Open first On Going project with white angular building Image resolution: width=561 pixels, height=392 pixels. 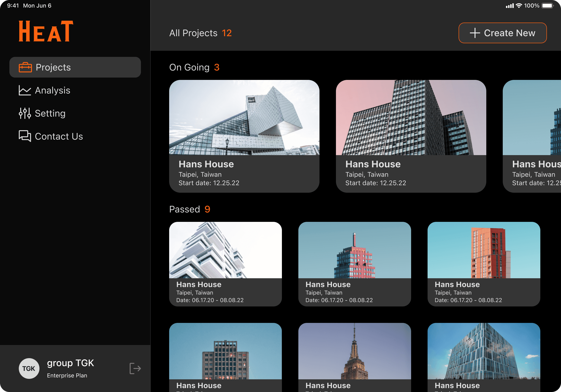(244, 136)
